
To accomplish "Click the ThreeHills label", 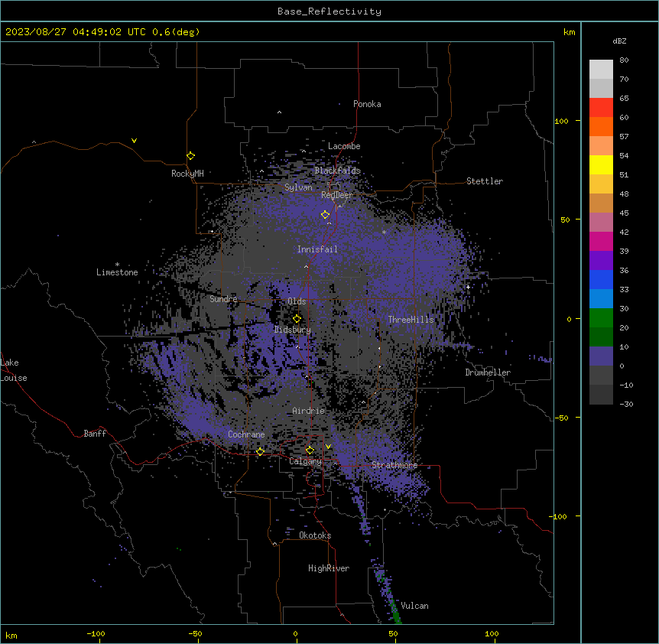I will click(411, 320).
